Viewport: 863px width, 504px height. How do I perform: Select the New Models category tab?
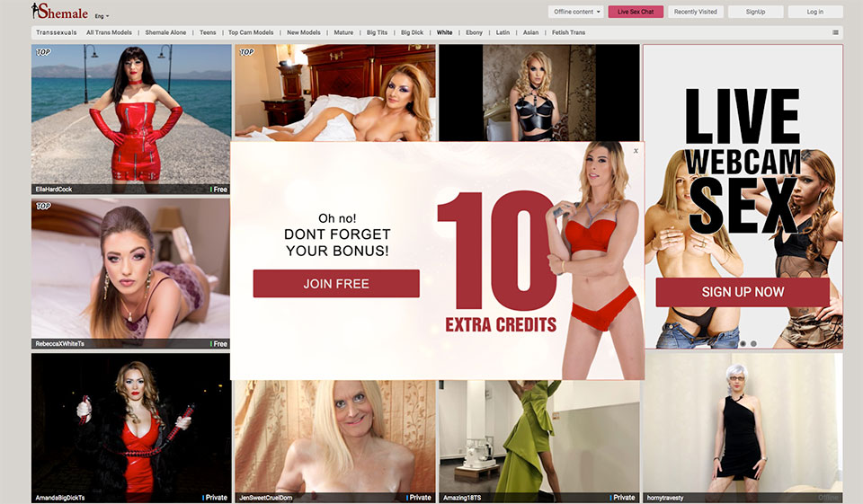pyautogui.click(x=304, y=32)
